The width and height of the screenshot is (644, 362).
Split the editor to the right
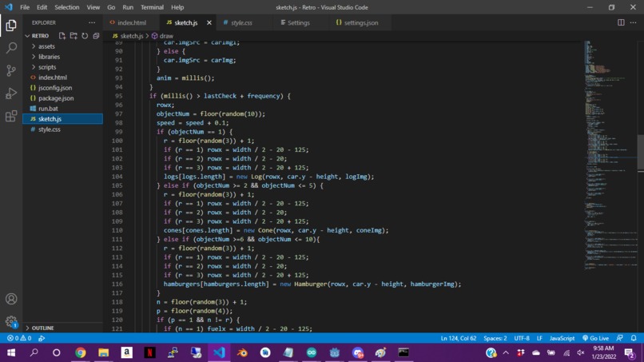[x=621, y=22]
